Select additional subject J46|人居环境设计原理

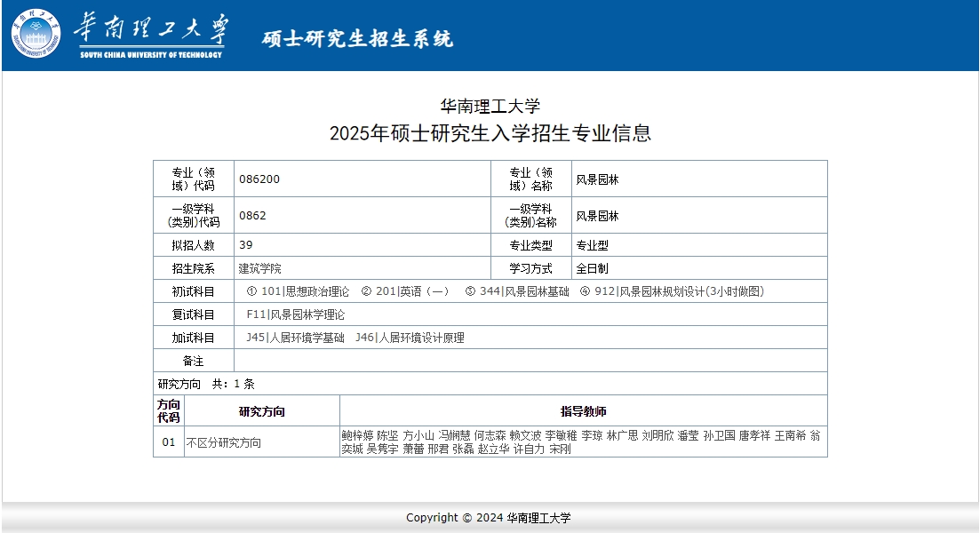[x=410, y=338]
